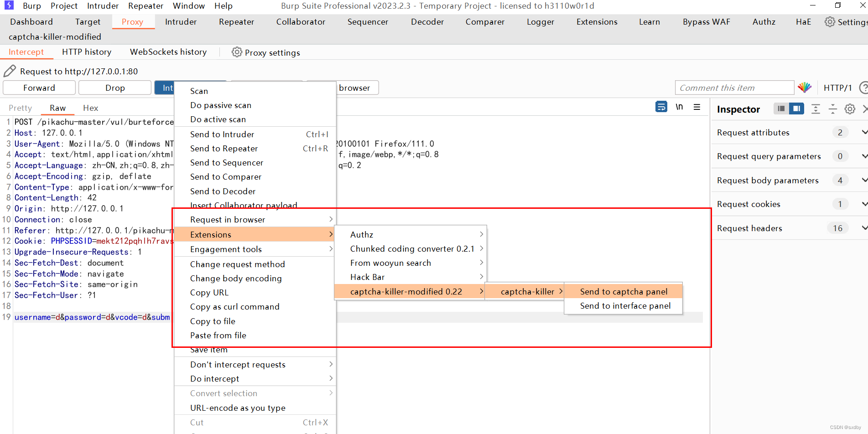Click Change request method
Viewport: 868px width, 434px height.
click(x=255, y=264)
